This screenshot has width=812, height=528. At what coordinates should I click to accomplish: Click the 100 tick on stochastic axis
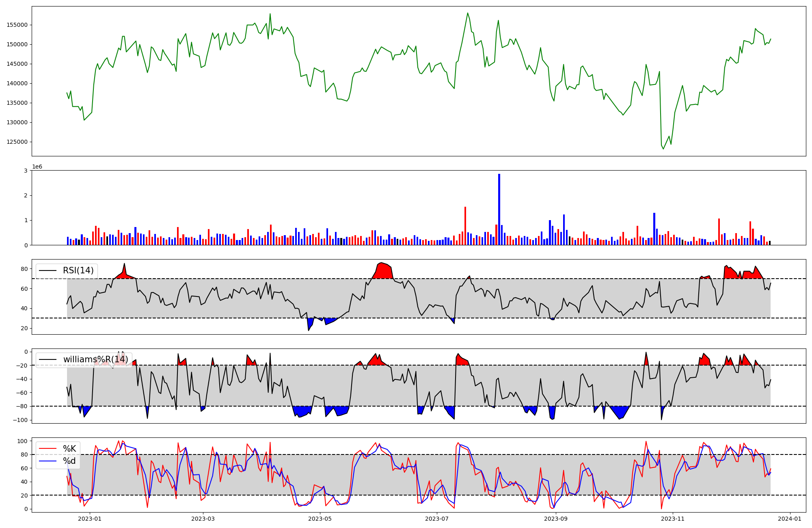(x=23, y=441)
